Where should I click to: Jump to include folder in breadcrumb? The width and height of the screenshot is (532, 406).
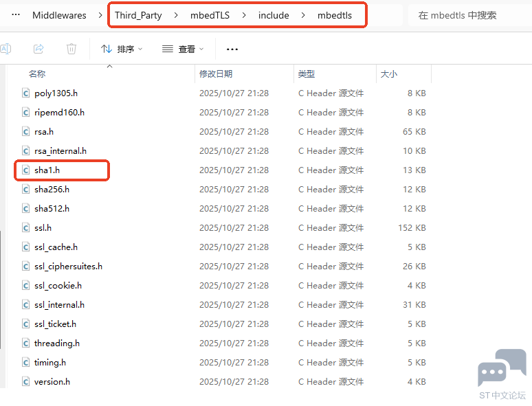point(274,15)
